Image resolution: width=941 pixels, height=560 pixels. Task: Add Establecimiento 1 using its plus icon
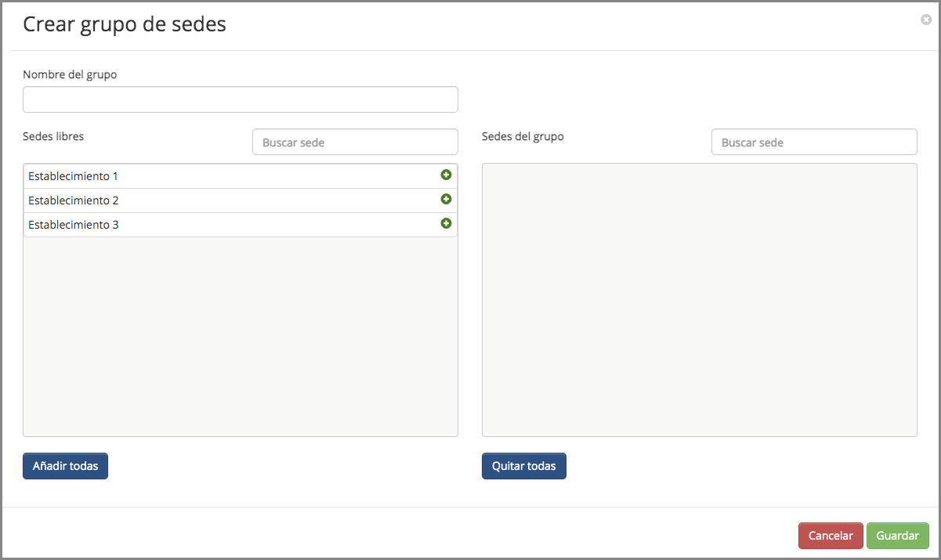point(446,175)
